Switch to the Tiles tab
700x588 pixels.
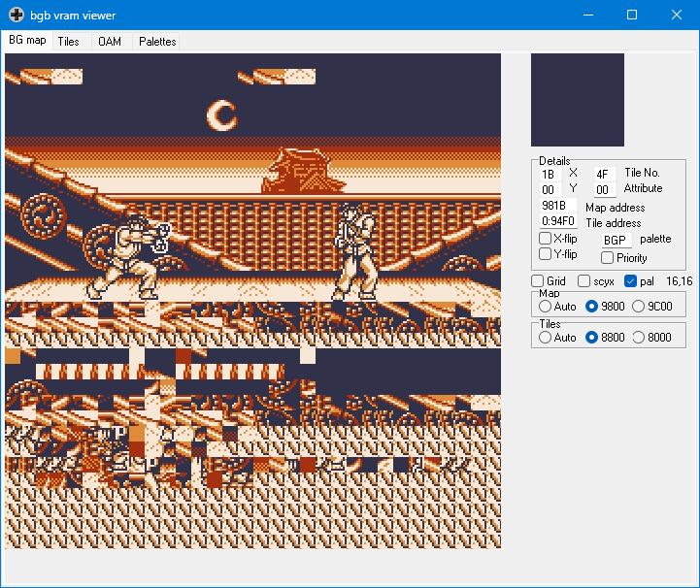(x=68, y=42)
